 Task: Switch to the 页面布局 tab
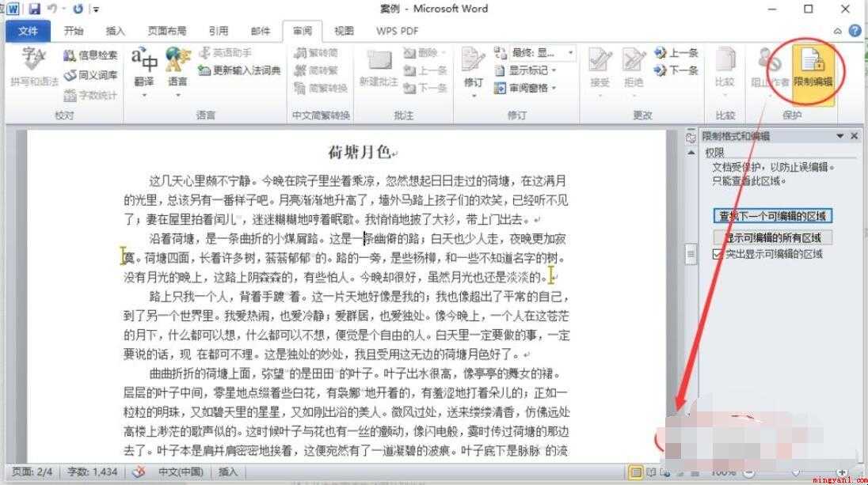click(166, 31)
